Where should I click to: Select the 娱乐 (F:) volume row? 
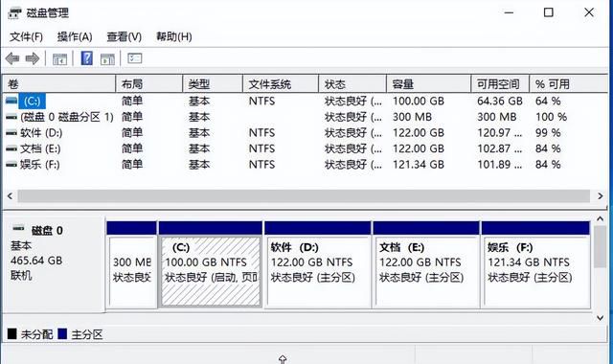coord(306,165)
